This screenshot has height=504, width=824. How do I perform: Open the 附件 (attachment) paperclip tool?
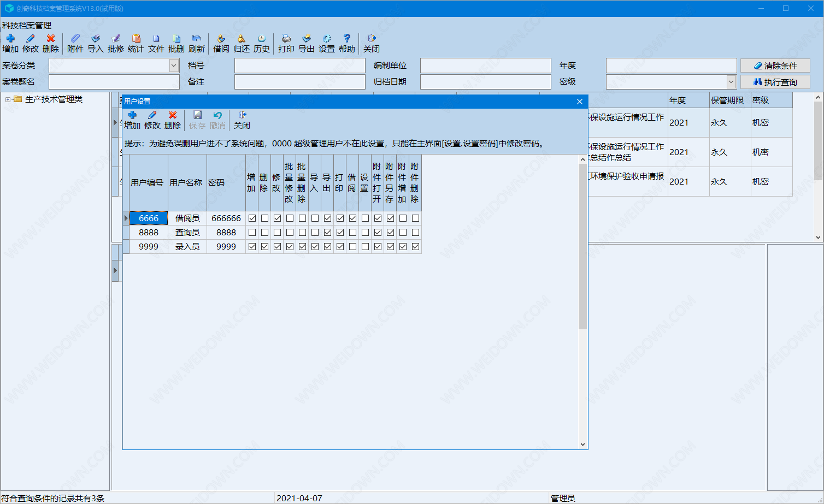pyautogui.click(x=75, y=43)
